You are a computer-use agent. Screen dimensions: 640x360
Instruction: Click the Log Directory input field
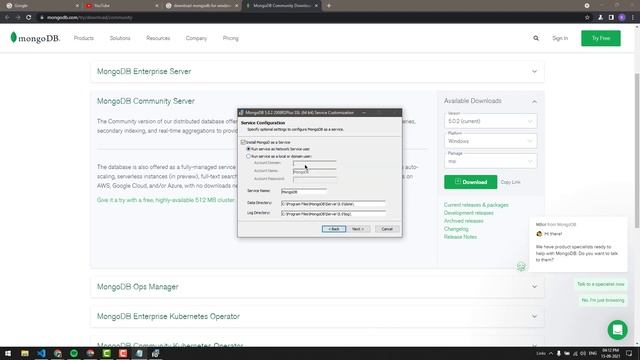(x=333, y=213)
